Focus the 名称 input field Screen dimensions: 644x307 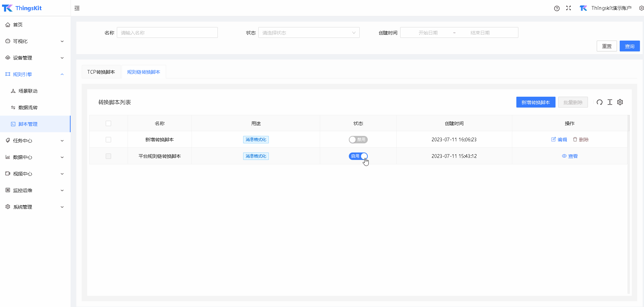(167, 33)
